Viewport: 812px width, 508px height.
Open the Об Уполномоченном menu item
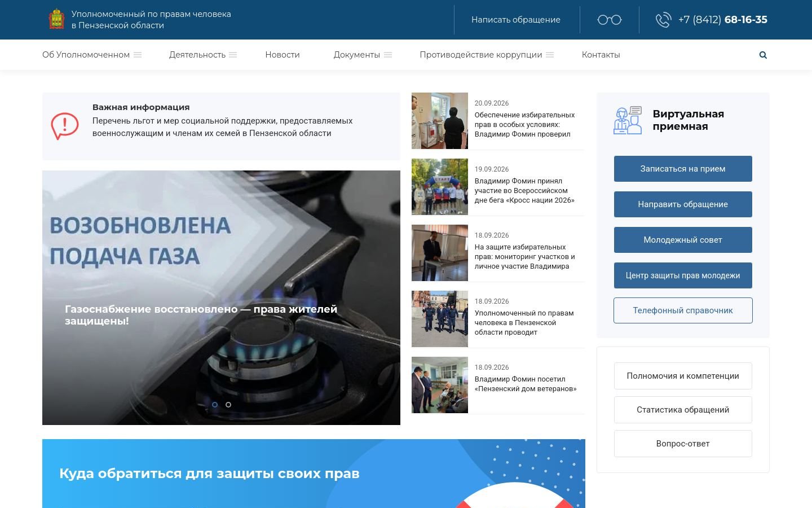(x=86, y=55)
